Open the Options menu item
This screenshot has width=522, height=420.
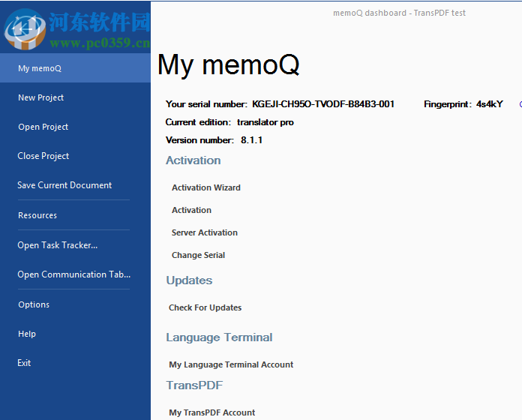34,304
